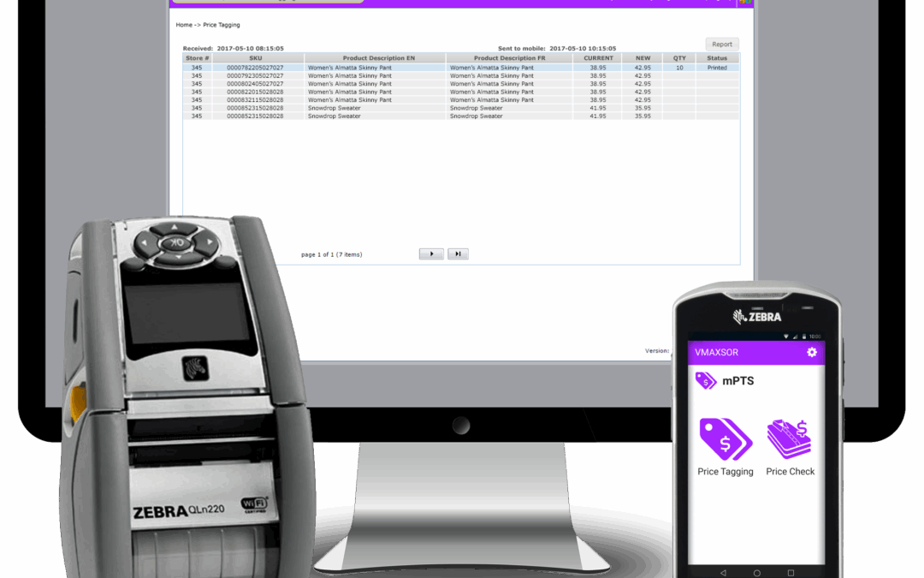This screenshot has height=578, width=924.
Task: Click the down arrow on printer keypad
Action: coord(179,258)
